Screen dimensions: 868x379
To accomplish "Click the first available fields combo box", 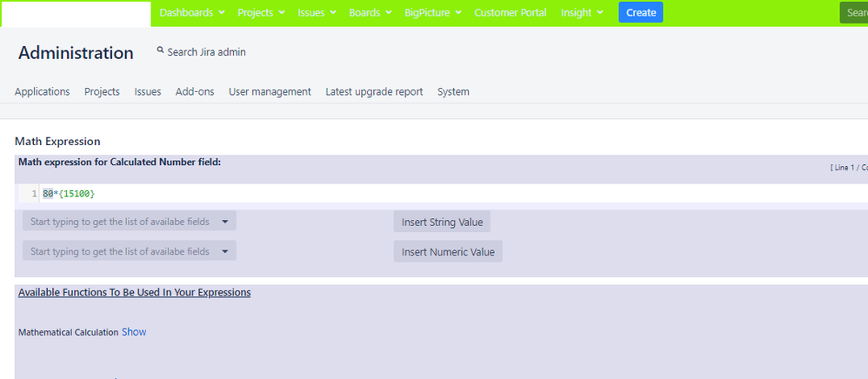I will [x=129, y=222].
